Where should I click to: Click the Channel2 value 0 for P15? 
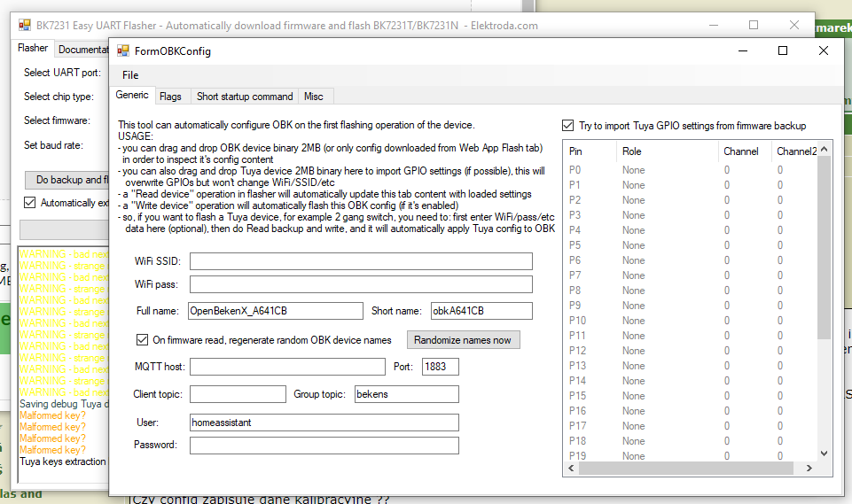click(x=780, y=396)
